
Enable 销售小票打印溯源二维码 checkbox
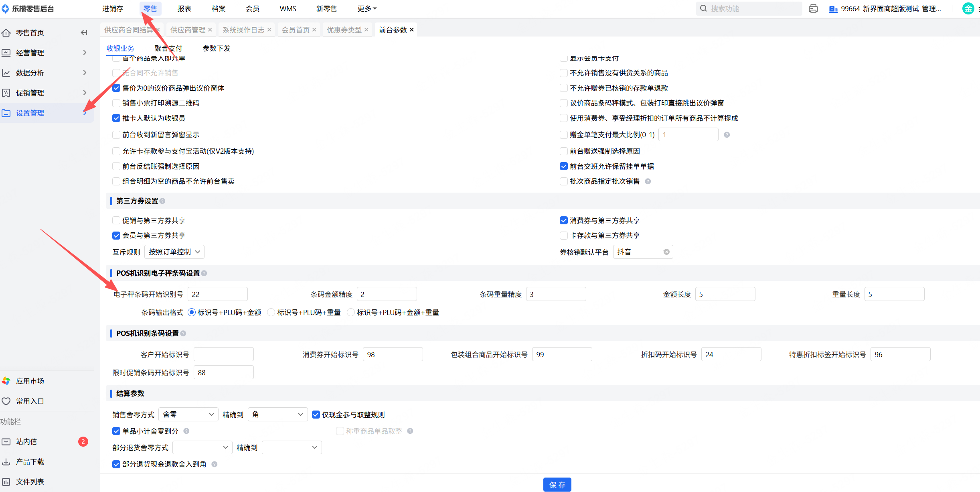pos(116,103)
